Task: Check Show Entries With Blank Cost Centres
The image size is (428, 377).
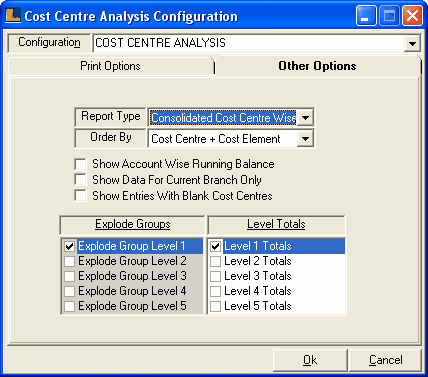Action: 80,196
